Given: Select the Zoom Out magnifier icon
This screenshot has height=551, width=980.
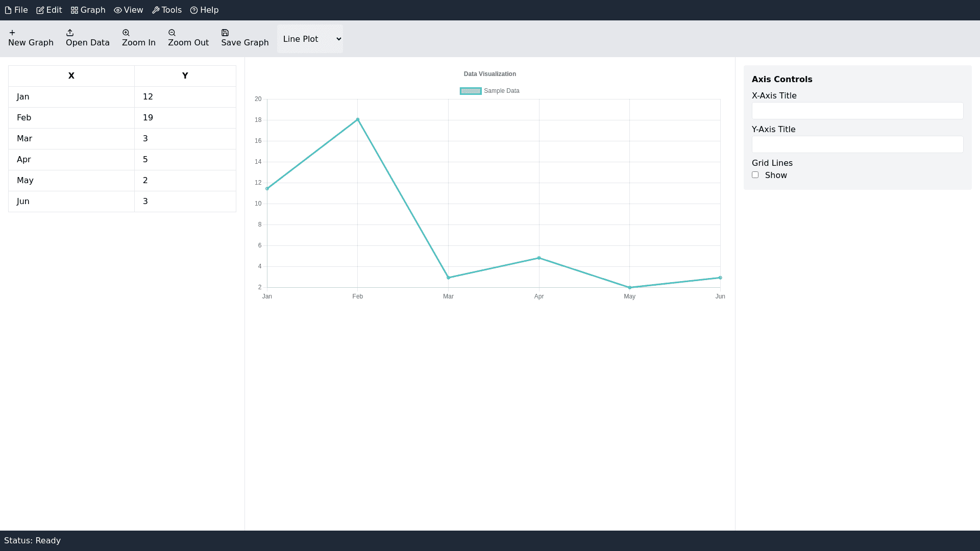Looking at the screenshot, I should point(172,32).
